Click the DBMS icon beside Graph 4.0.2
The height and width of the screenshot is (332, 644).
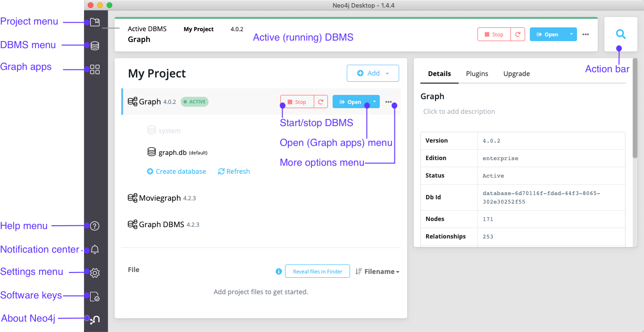tap(133, 102)
